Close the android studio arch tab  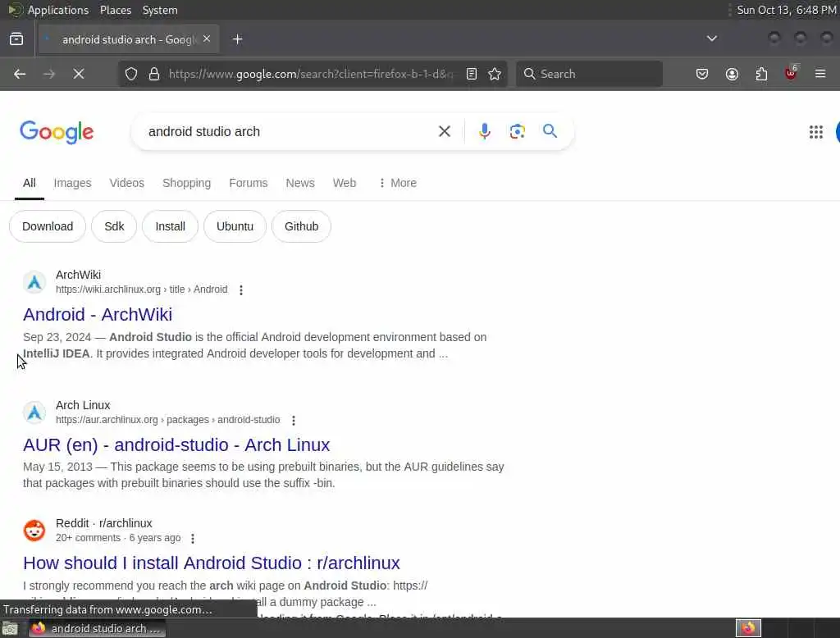tap(207, 39)
